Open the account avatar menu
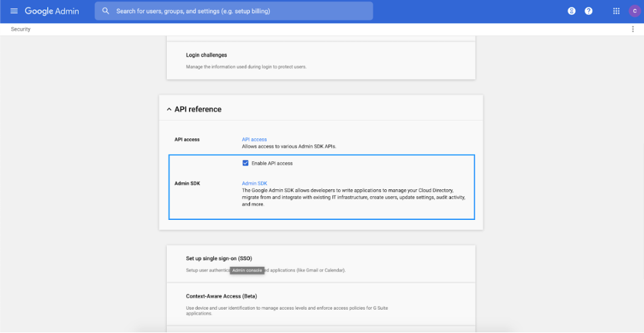The height and width of the screenshot is (333, 644). [634, 11]
